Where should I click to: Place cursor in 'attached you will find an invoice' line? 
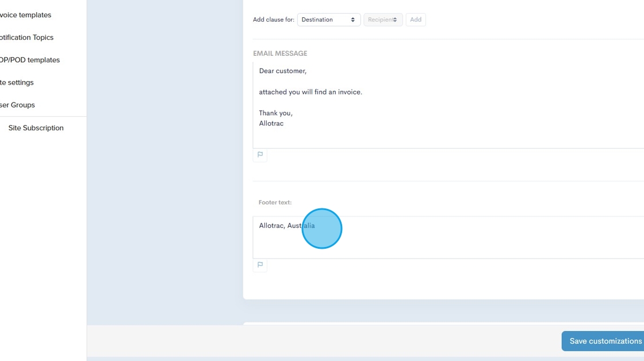click(x=310, y=92)
